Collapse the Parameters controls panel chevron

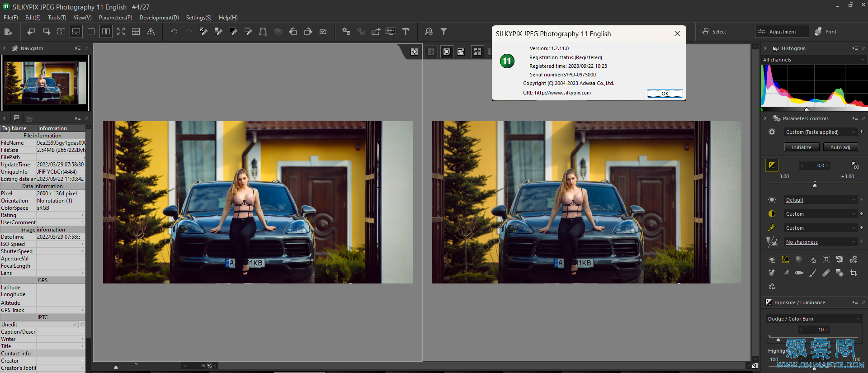[x=765, y=118]
